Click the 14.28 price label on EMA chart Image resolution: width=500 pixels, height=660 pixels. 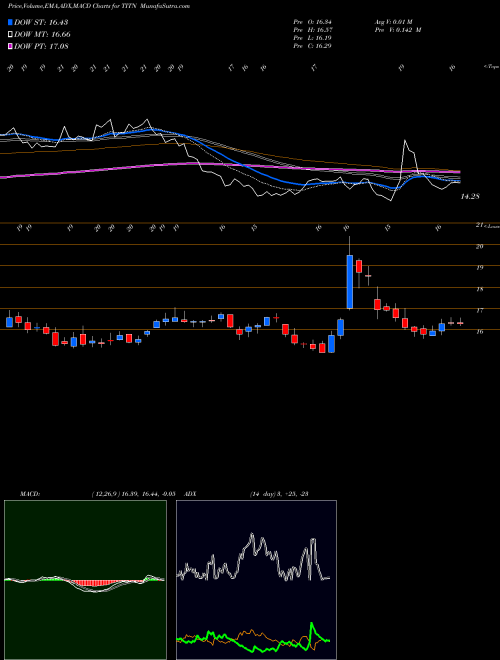tap(470, 197)
